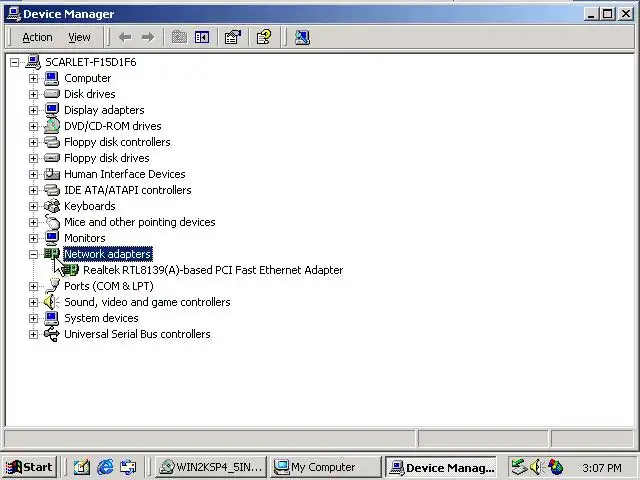The height and width of the screenshot is (480, 640).
Task: Expand the Disk drives node
Action: coord(33,94)
